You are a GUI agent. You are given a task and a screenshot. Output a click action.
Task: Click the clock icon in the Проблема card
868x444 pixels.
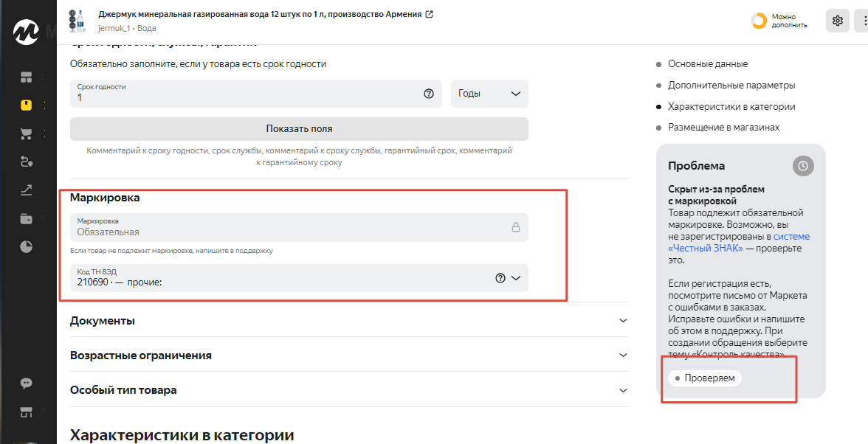click(803, 165)
